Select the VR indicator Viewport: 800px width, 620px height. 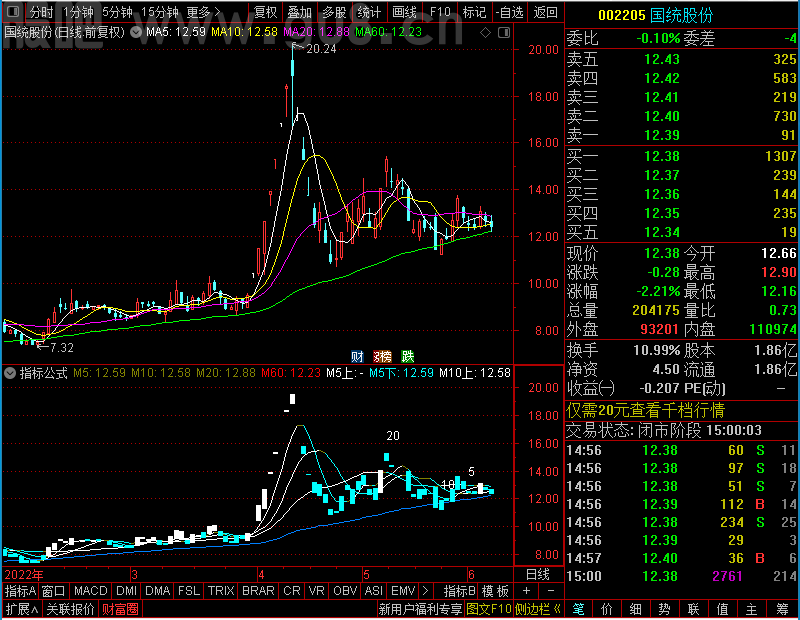tap(316, 591)
